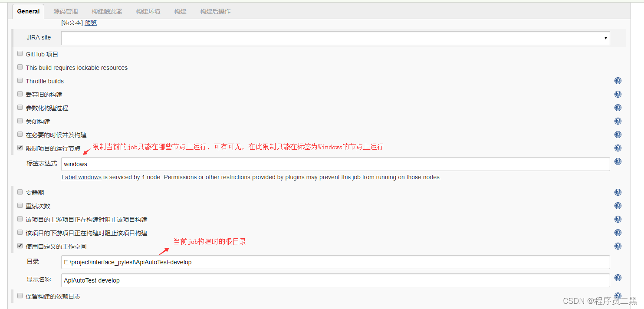
Task: Open help for Throttle builds
Action: [x=618, y=81]
